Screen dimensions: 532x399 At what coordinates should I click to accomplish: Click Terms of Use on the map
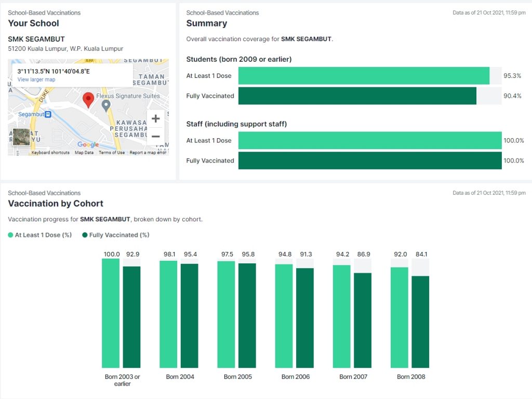click(x=112, y=153)
